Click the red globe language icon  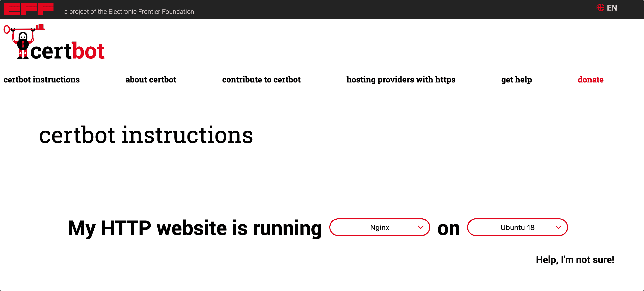[600, 8]
